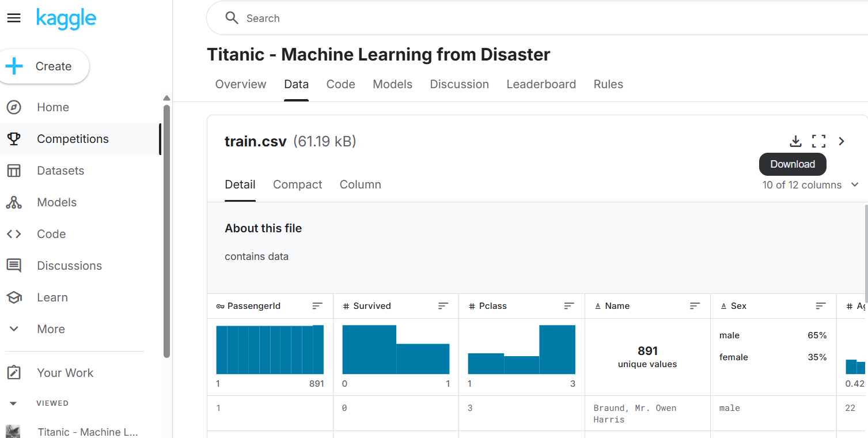868x438 pixels.
Task: Click the Code brackets icon
Action: tap(14, 234)
